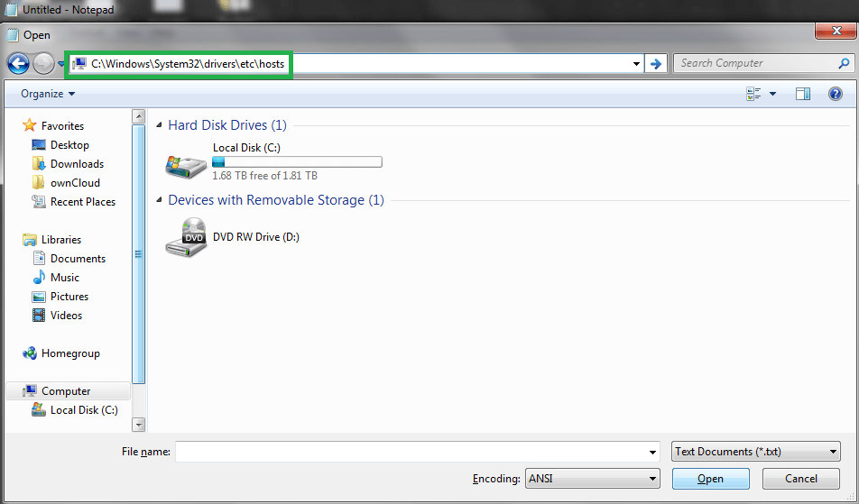Open the Text Documents file type dropdown
Image resolution: width=859 pixels, height=504 pixels.
[755, 452]
